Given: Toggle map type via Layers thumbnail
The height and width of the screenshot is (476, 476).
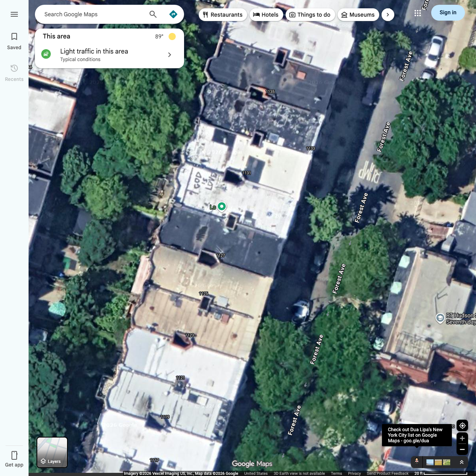Looking at the screenshot, I should tap(52, 453).
